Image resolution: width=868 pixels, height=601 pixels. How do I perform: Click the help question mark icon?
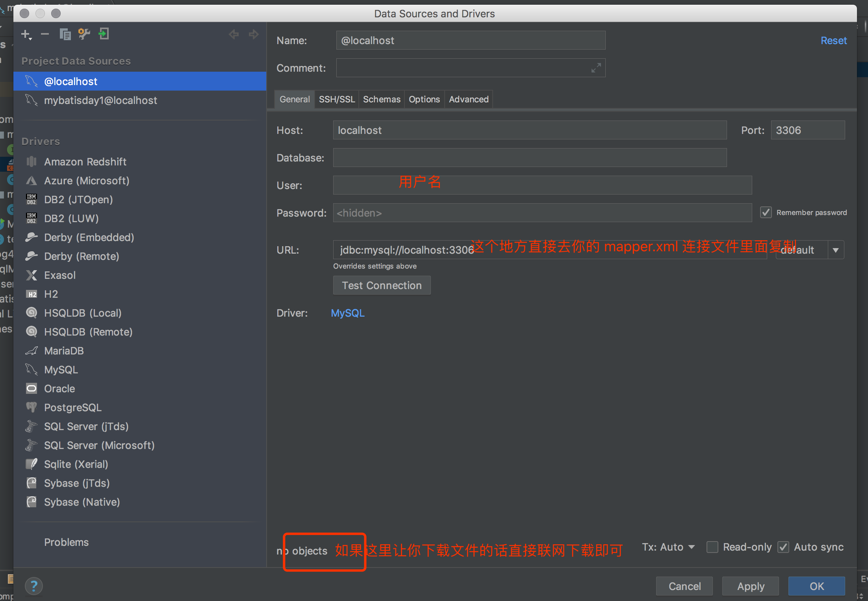(34, 586)
